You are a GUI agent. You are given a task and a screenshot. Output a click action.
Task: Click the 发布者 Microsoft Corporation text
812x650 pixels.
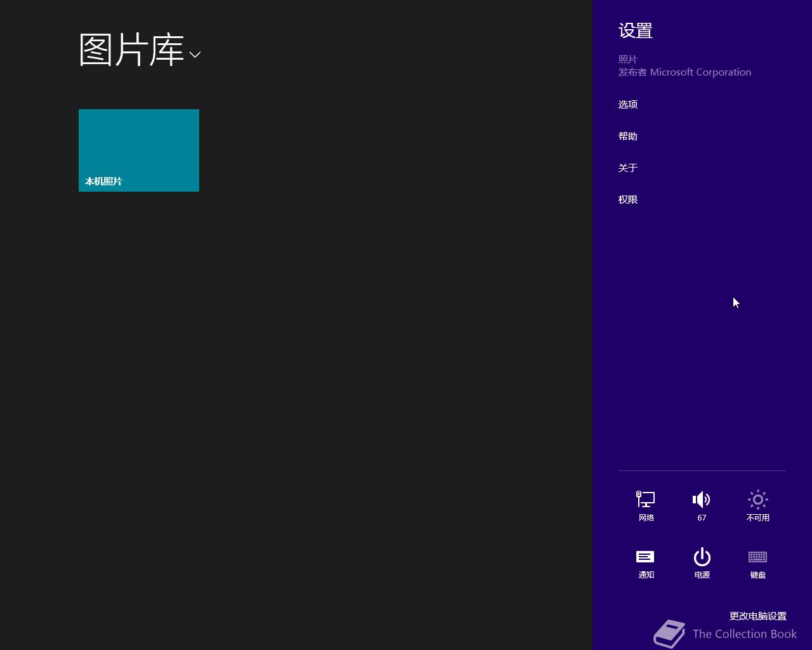[x=684, y=72]
